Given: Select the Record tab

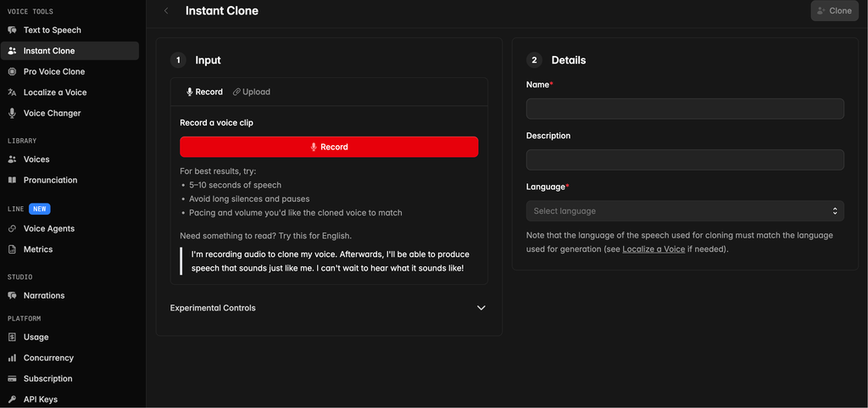Looking at the screenshot, I should pos(204,92).
